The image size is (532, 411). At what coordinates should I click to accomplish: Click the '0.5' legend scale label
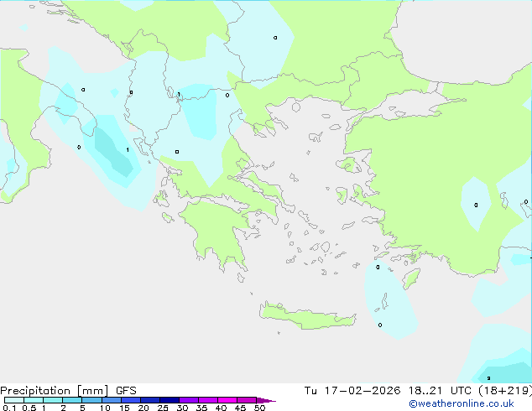29,408
